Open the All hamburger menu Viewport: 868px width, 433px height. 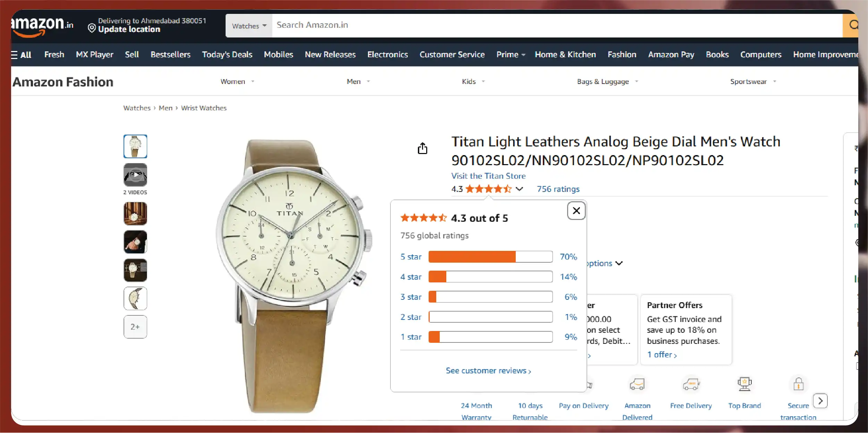click(21, 55)
